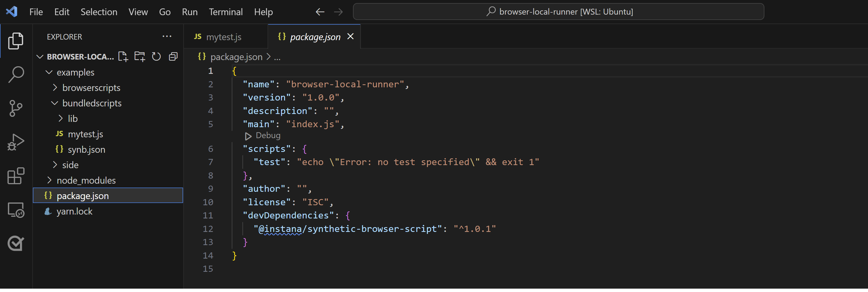Open the Run menu
The image size is (868, 292).
[190, 12]
